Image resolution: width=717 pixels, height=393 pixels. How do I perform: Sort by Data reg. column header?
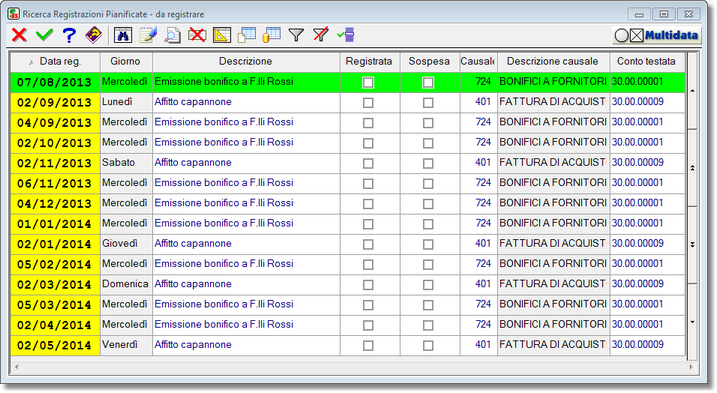pyautogui.click(x=55, y=62)
